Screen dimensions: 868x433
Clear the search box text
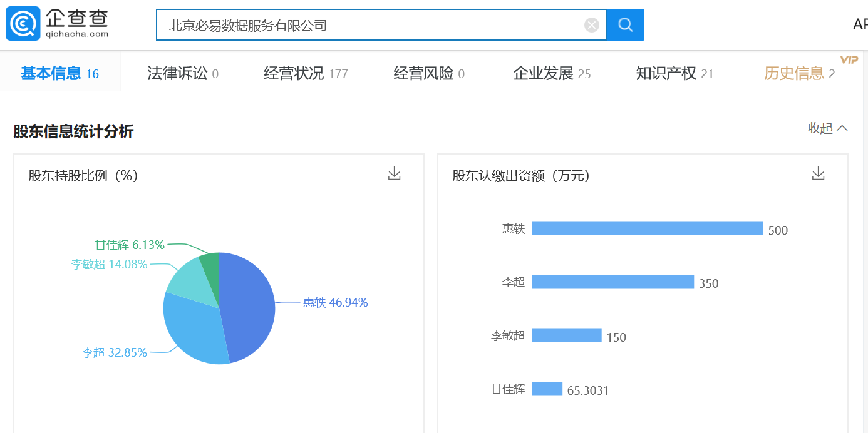click(x=592, y=25)
